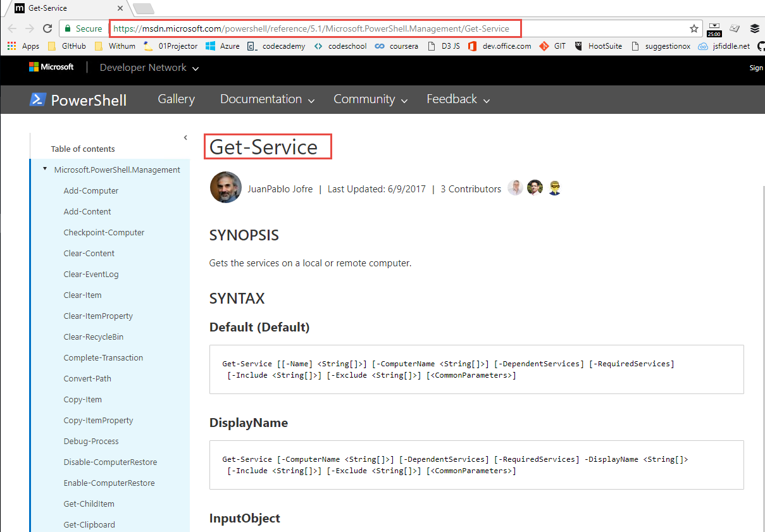
Task: Open Copy-ItemProperty in the contents list
Action: (x=98, y=420)
